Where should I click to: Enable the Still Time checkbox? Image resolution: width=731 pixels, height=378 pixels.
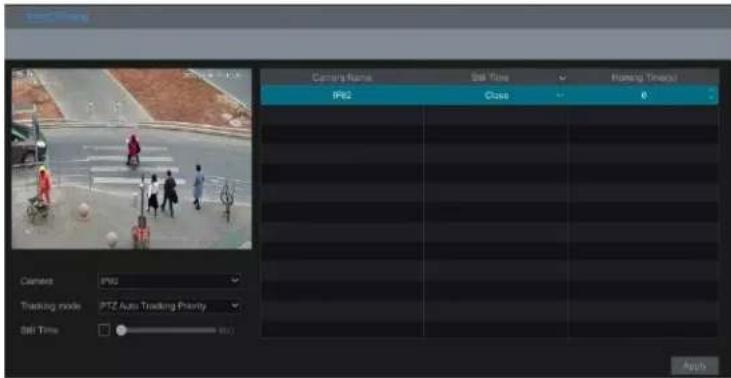pyautogui.click(x=104, y=330)
